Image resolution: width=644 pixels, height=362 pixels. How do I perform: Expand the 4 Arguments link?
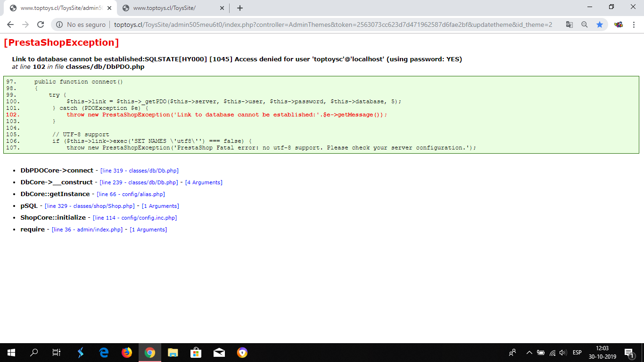204,182
